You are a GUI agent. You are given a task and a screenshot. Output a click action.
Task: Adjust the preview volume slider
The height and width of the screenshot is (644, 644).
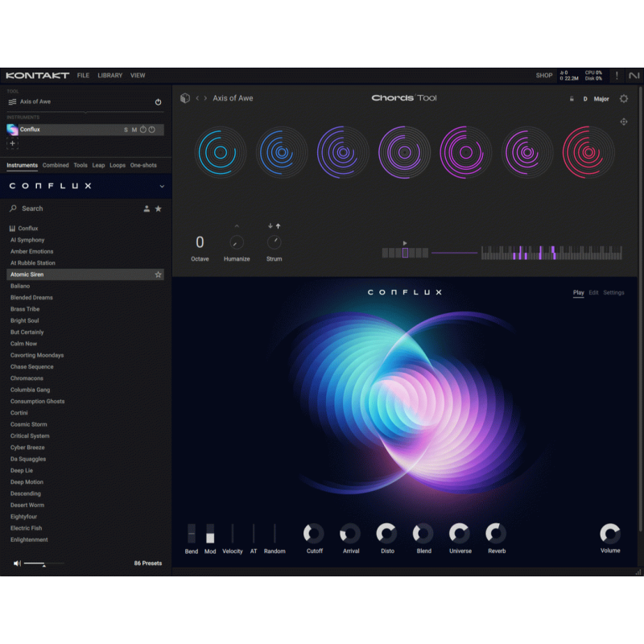pos(43,564)
